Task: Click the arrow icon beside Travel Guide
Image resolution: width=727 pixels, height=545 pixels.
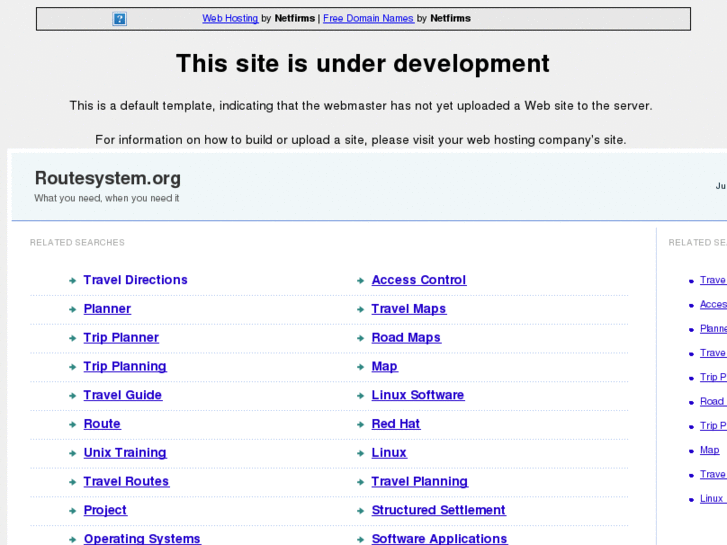Action: point(72,396)
